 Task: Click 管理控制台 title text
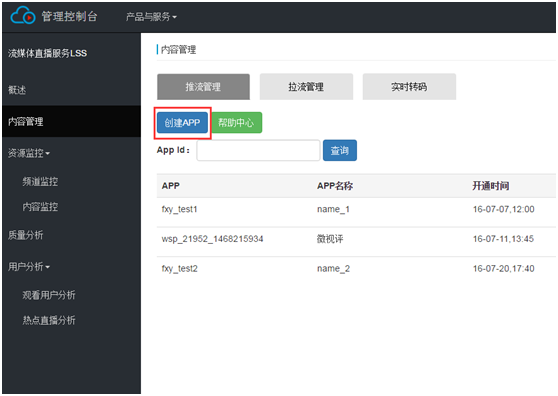[x=69, y=16]
